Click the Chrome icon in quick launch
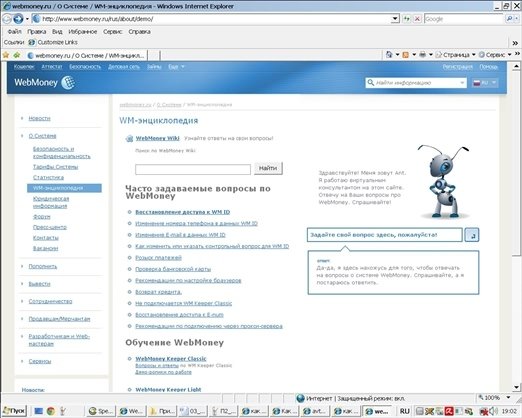 tap(51, 411)
